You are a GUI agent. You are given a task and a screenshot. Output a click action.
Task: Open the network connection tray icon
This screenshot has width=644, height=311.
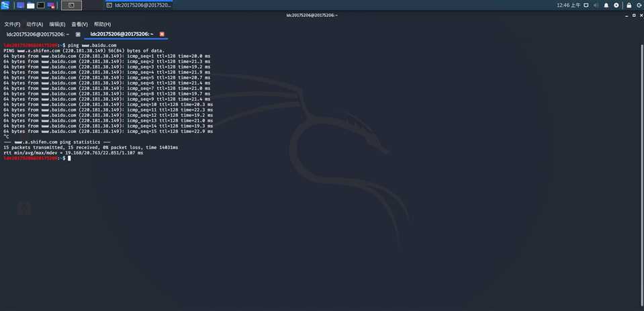pos(586,5)
